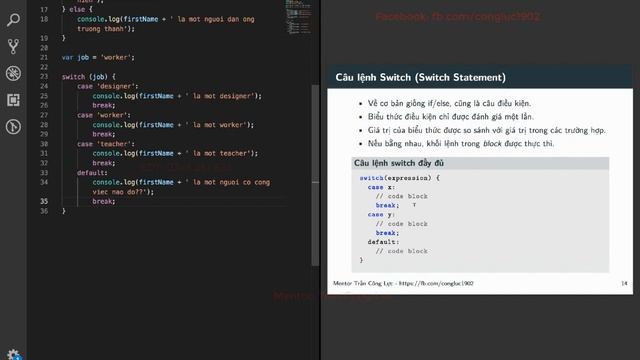This screenshot has height=360, width=640.
Task: Click the case 'worker': line
Action: click(104, 115)
